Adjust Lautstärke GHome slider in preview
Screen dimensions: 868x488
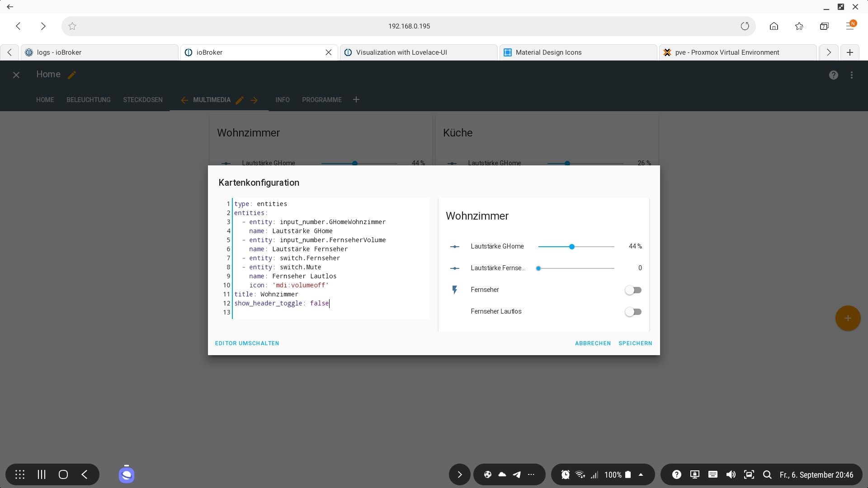(x=572, y=247)
